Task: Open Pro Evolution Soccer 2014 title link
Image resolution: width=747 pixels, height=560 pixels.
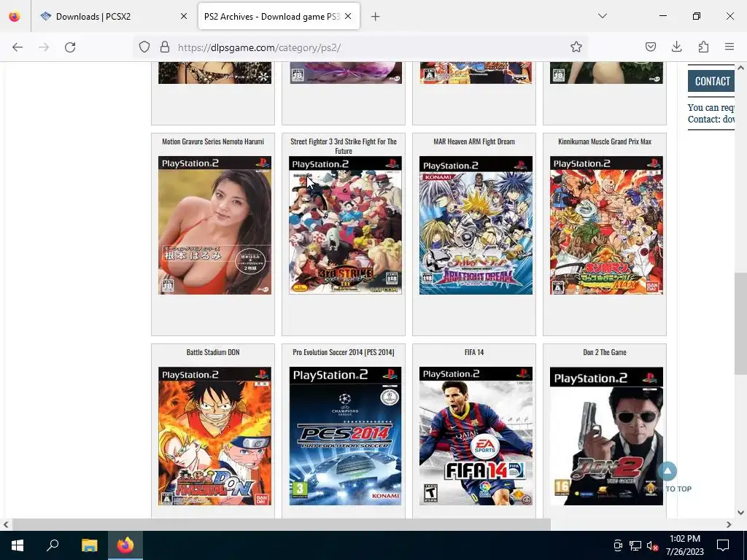Action: coord(344,352)
